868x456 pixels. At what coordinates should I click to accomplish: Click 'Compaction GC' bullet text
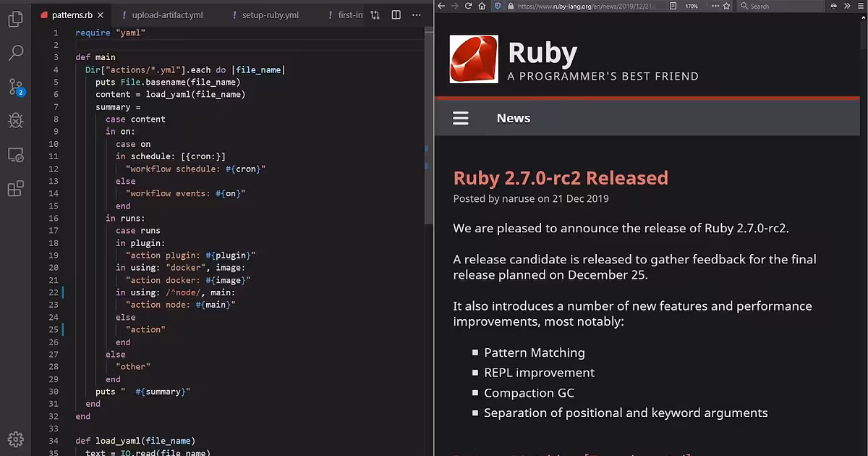(529, 393)
